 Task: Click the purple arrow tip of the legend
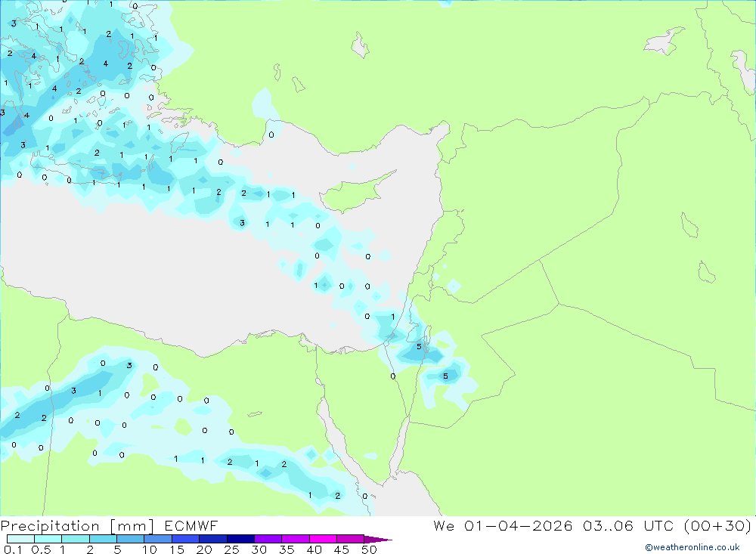tap(377, 540)
